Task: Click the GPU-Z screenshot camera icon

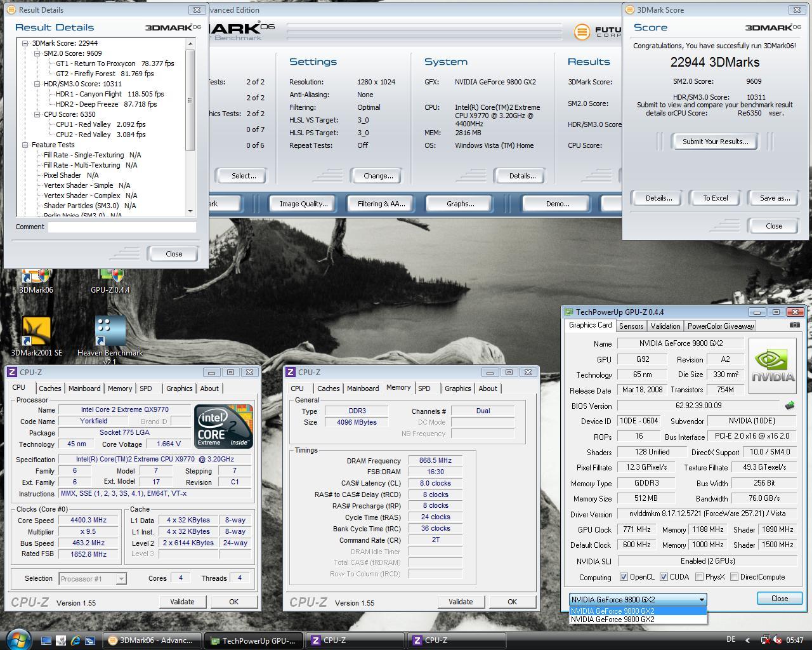Action: [x=794, y=325]
